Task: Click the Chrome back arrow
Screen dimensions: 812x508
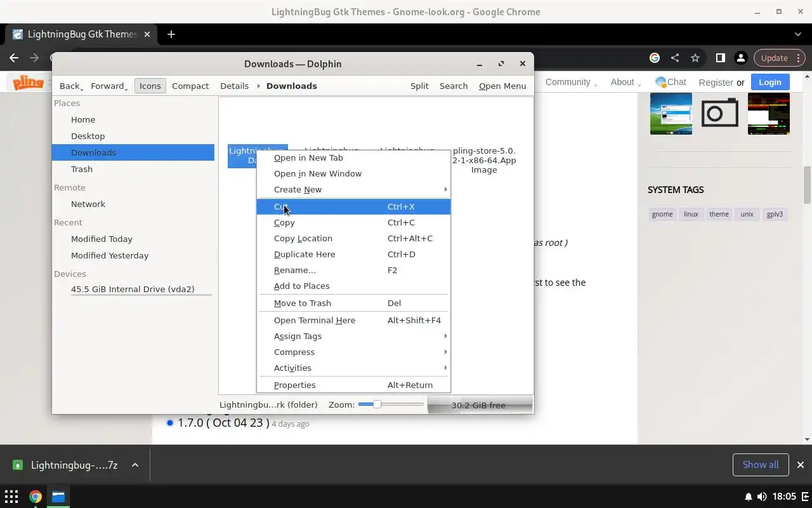Action: click(x=14, y=58)
